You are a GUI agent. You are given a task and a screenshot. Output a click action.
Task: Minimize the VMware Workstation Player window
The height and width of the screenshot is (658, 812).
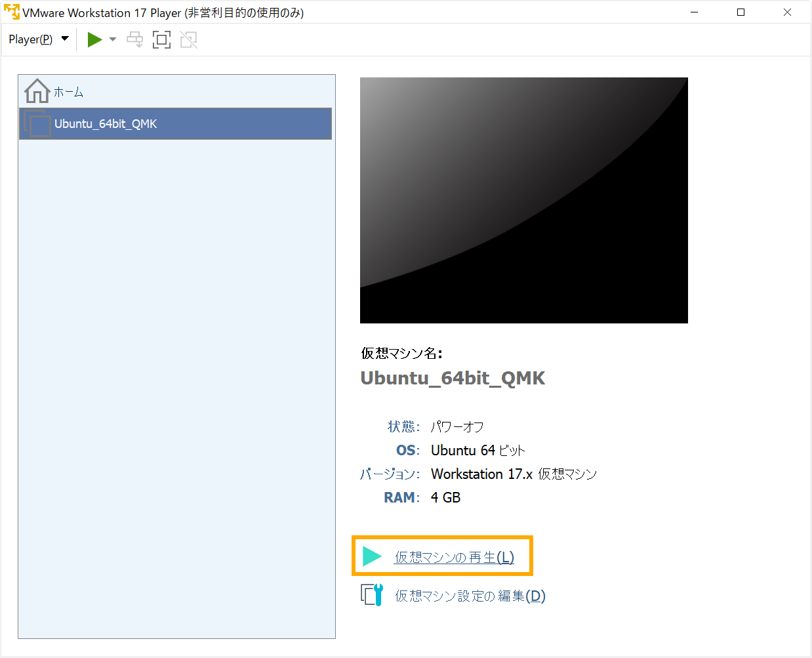(x=694, y=12)
